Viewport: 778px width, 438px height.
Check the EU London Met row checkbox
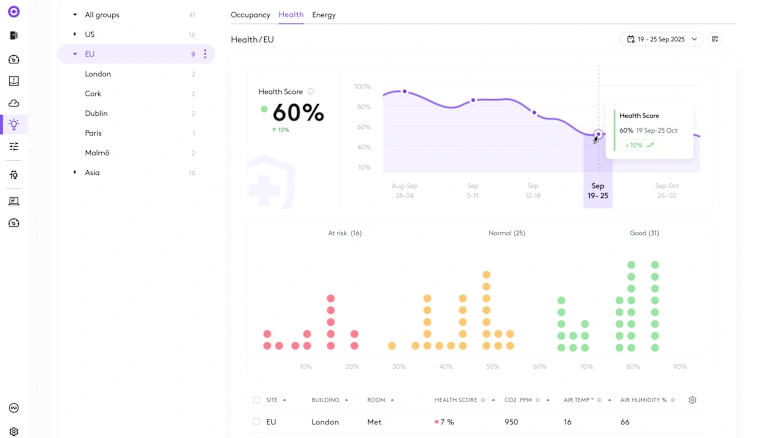256,422
